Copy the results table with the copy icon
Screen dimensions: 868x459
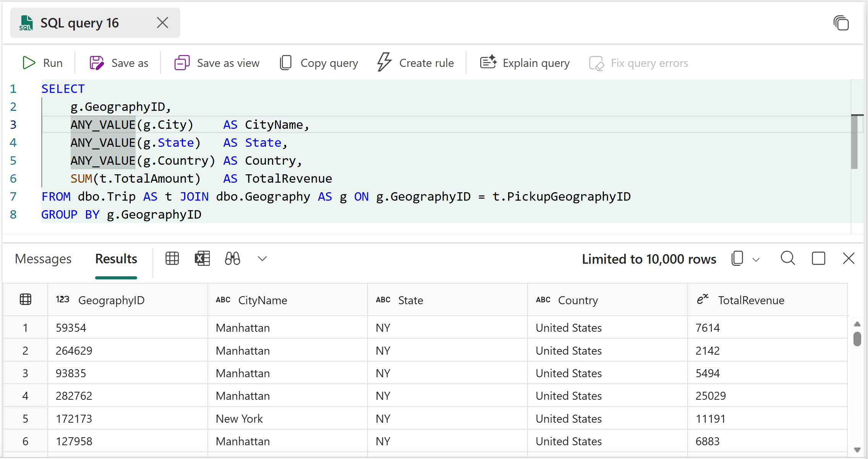point(737,258)
